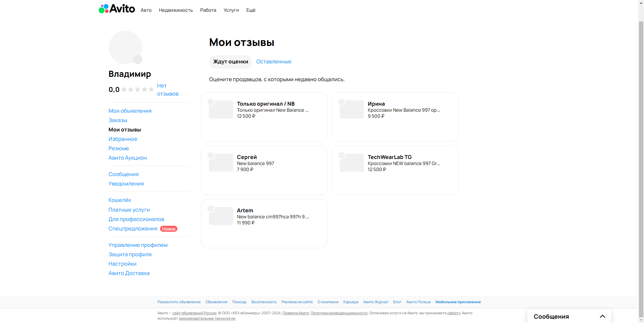Open footer link Разместить объявление
The height and width of the screenshot is (323, 644).
click(179, 302)
